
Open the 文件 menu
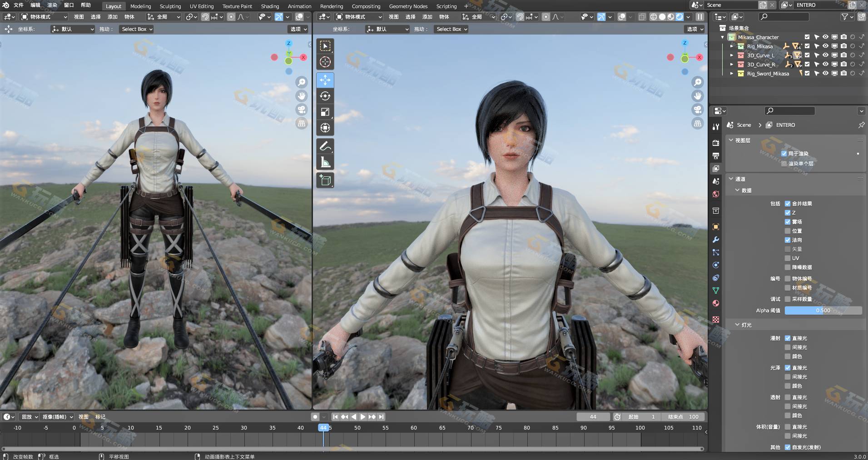tap(19, 5)
